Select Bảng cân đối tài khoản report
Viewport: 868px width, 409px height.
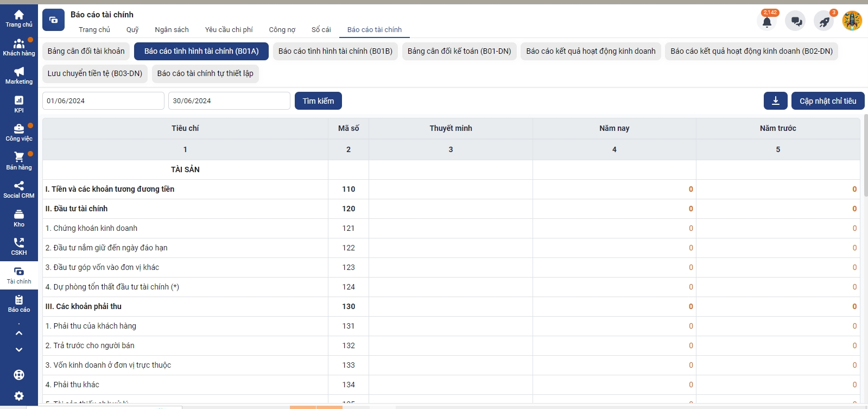[86, 51]
